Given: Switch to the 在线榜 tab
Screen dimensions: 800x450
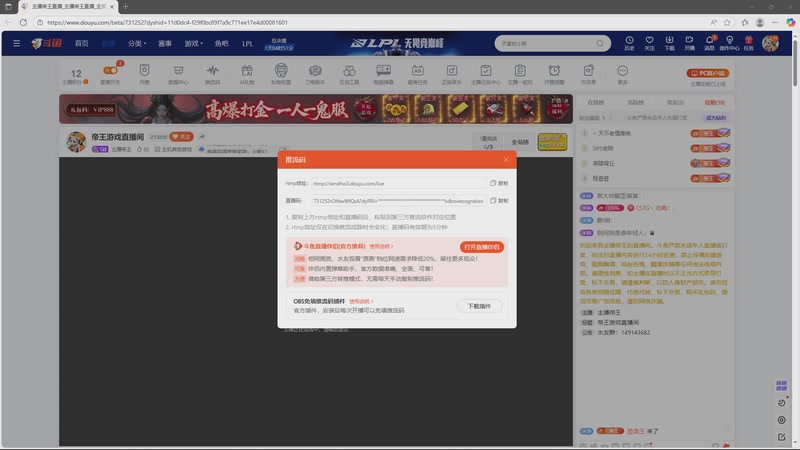Looking at the screenshot, I should tap(595, 103).
